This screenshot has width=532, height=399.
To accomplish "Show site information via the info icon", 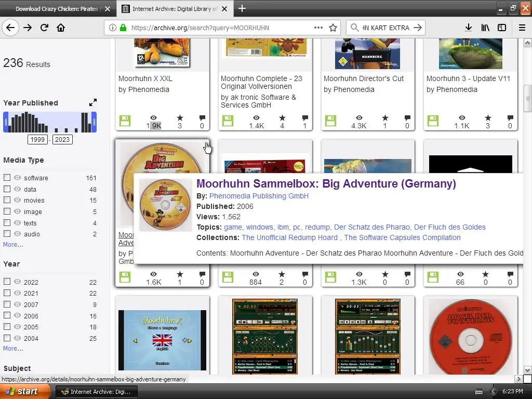I will (x=113, y=28).
